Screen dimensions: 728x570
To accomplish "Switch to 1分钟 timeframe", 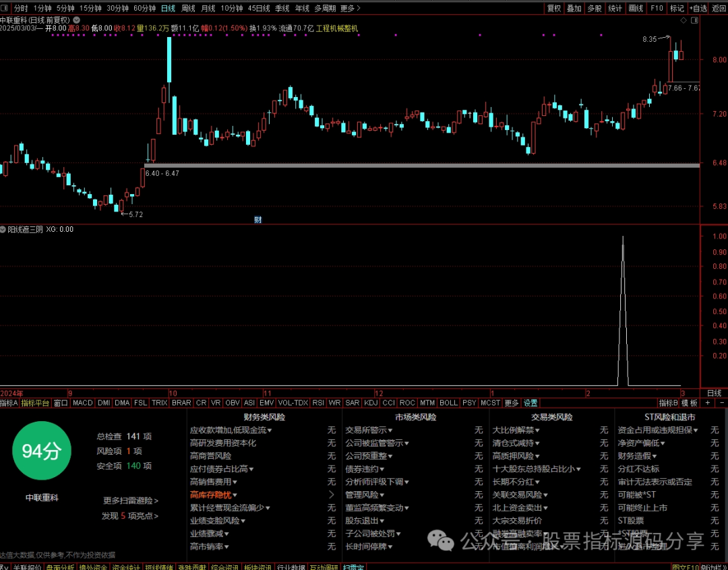I will click(42, 8).
